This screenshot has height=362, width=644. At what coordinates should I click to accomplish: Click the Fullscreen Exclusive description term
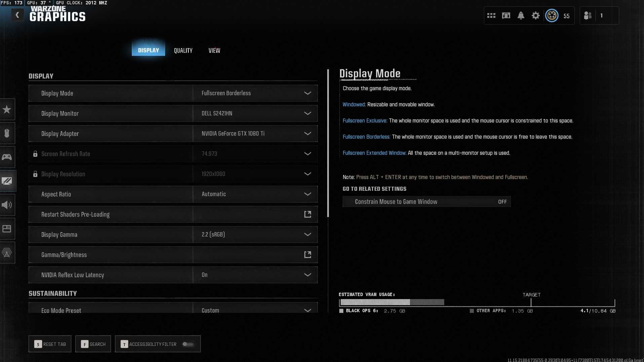(365, 120)
